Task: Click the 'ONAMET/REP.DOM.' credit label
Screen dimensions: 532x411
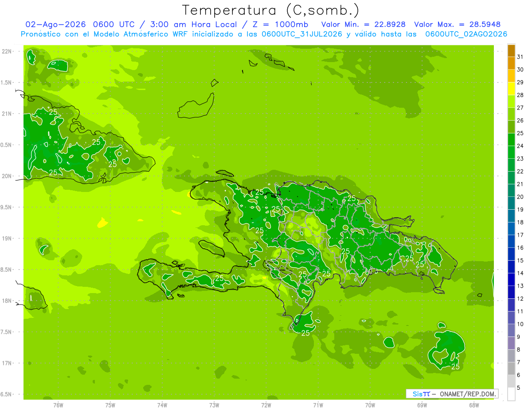Action: pos(468,394)
